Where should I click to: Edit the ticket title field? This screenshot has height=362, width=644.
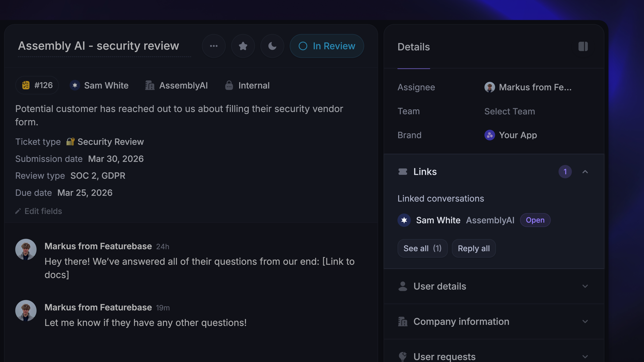tap(104, 46)
